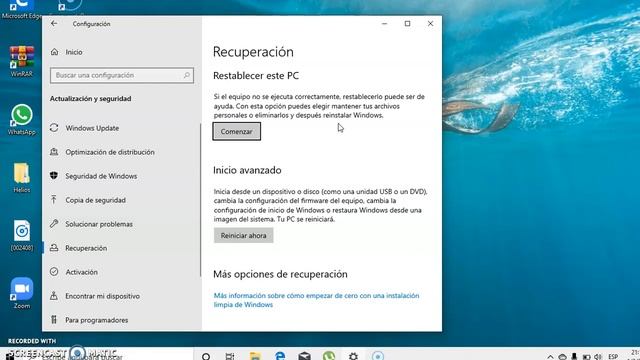This screenshot has width=640, height=360.
Task: Click 'Inicio avanzado' heading
Action: pos(247,170)
